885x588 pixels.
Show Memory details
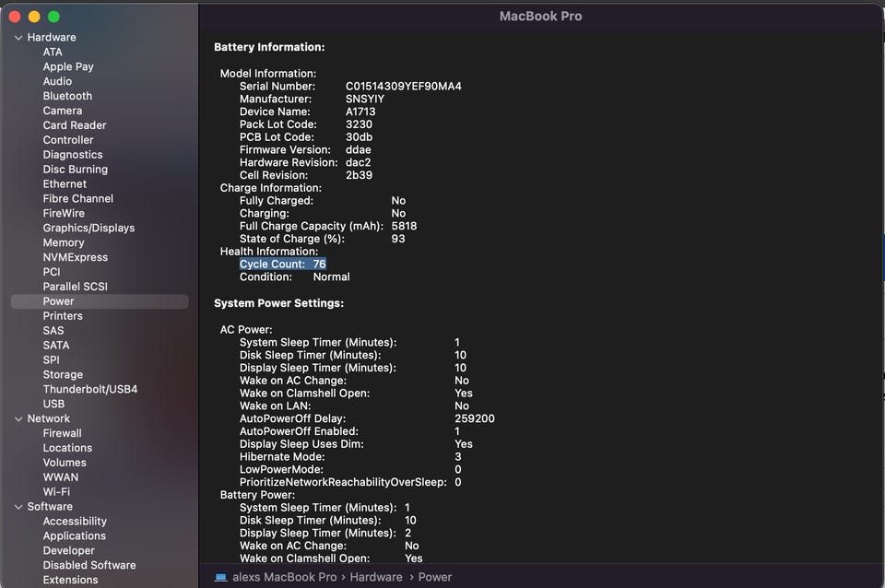tap(64, 242)
